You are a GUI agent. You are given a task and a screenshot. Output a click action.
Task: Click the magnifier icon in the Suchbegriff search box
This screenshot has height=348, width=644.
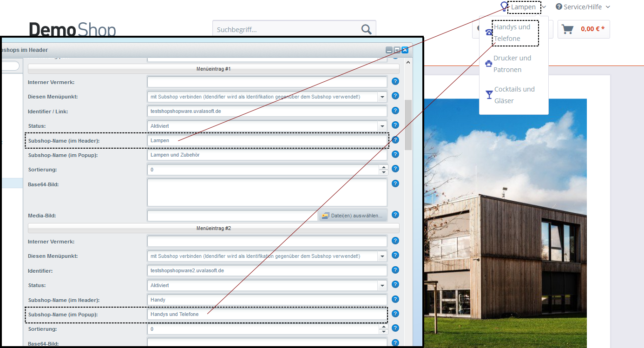(366, 30)
